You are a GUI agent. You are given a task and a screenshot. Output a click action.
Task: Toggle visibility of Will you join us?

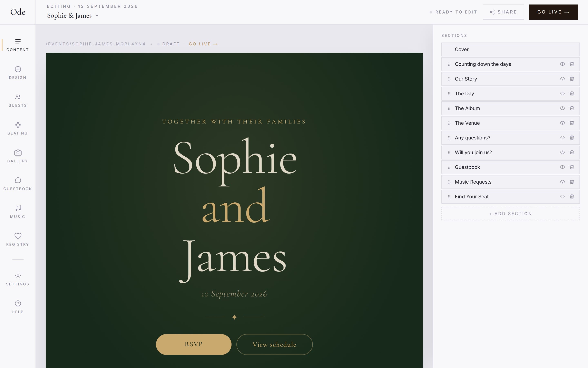(x=562, y=152)
